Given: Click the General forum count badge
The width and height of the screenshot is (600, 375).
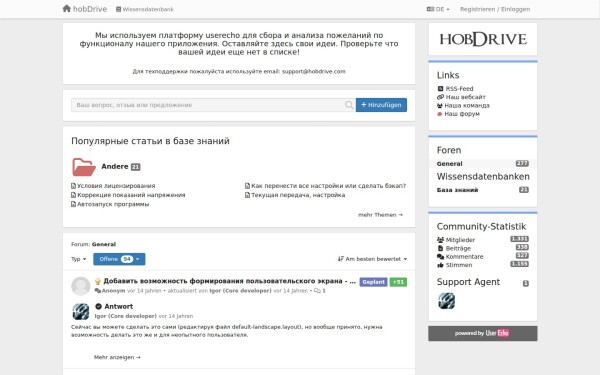Looking at the screenshot, I should click(x=522, y=163).
